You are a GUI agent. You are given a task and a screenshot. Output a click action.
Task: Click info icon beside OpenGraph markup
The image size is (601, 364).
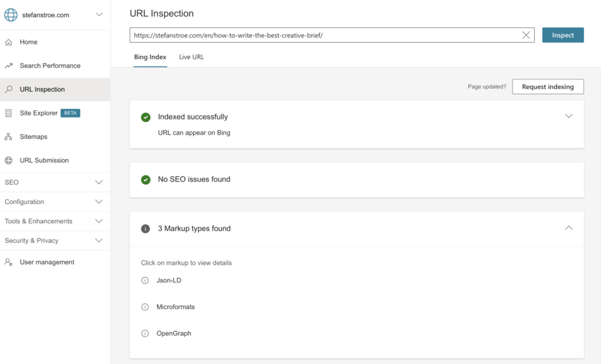(145, 334)
